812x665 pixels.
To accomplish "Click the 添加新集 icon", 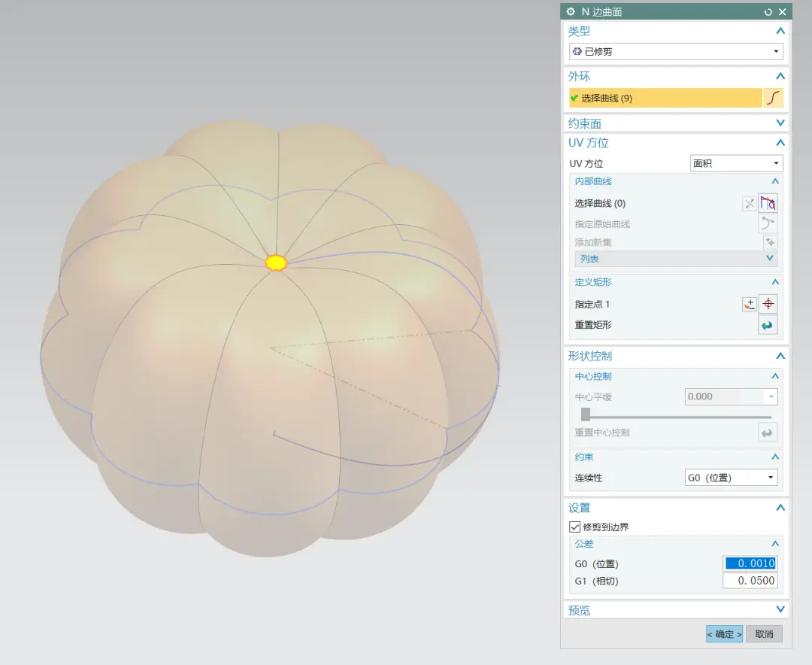I will [x=771, y=242].
